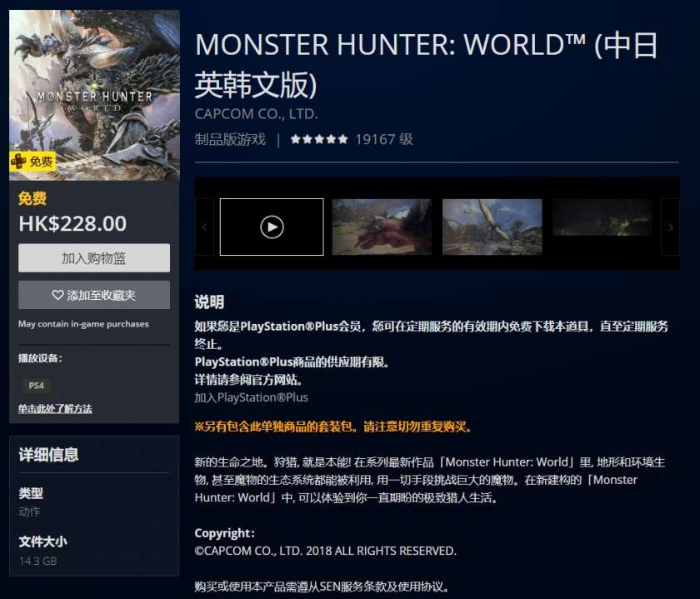View the dark forest screenshot thumbnail
Viewport: 700px width, 599px height.
pyautogui.click(x=602, y=217)
